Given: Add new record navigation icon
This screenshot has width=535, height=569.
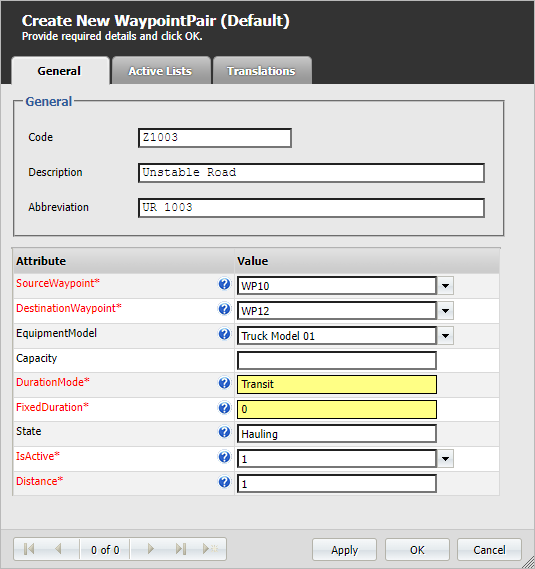Looking at the screenshot, I should [x=210, y=549].
